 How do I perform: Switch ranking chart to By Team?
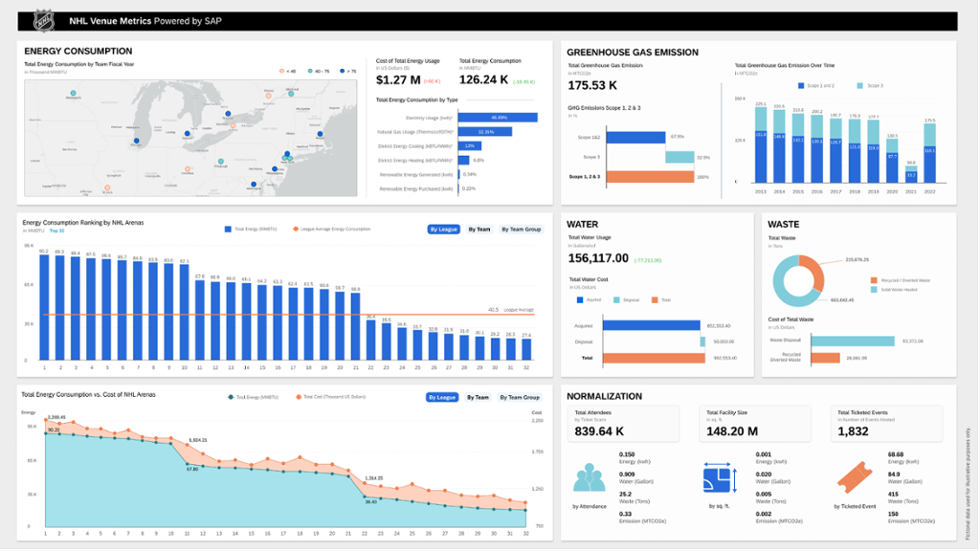pyautogui.click(x=479, y=230)
